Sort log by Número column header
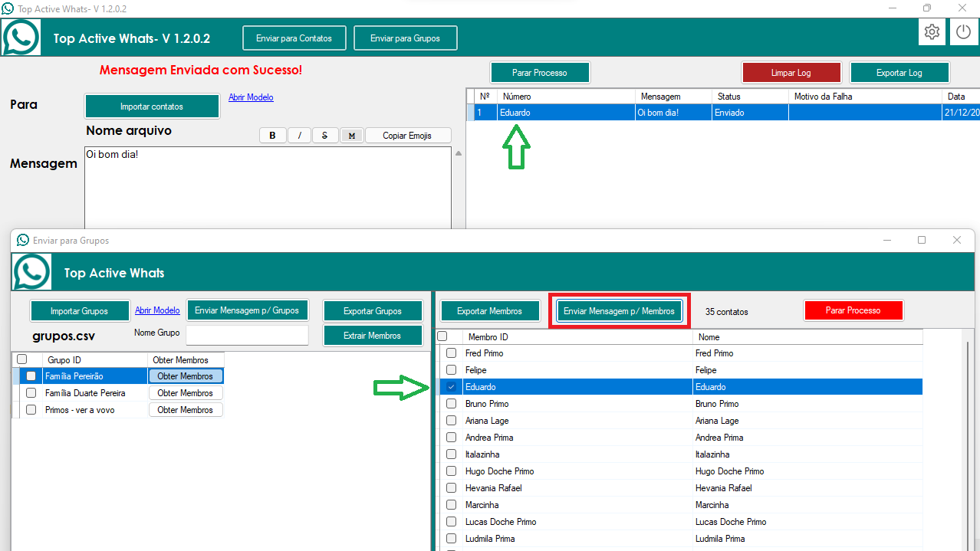Image resolution: width=980 pixels, height=551 pixels. click(566, 97)
